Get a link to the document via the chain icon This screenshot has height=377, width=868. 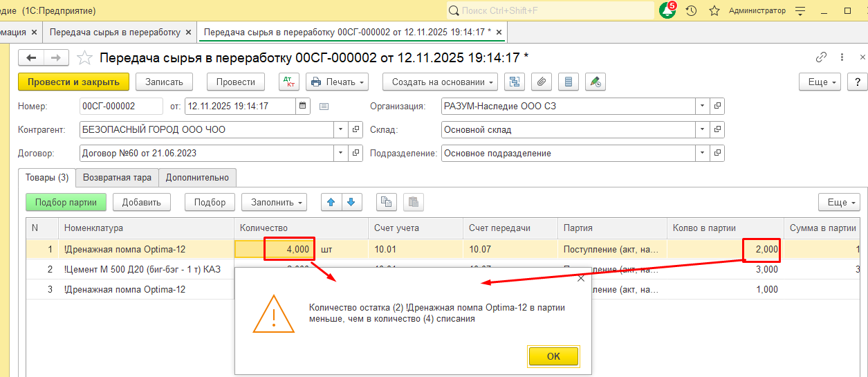(822, 57)
